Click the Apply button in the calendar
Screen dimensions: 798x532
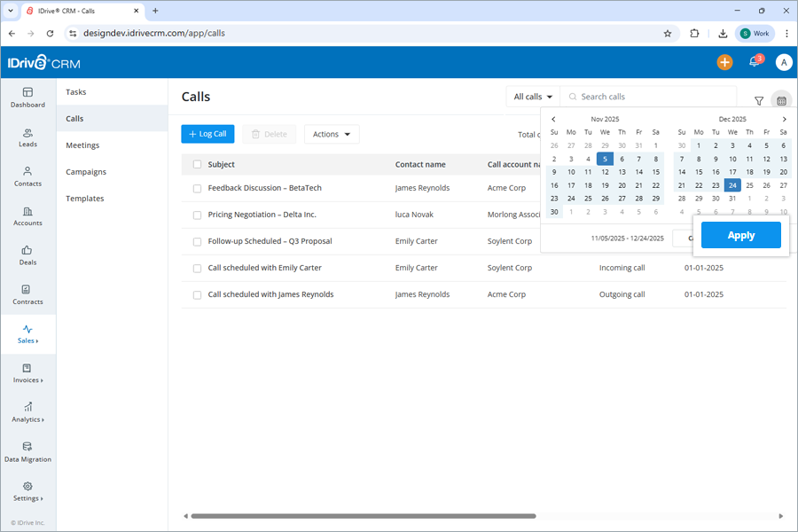click(740, 234)
